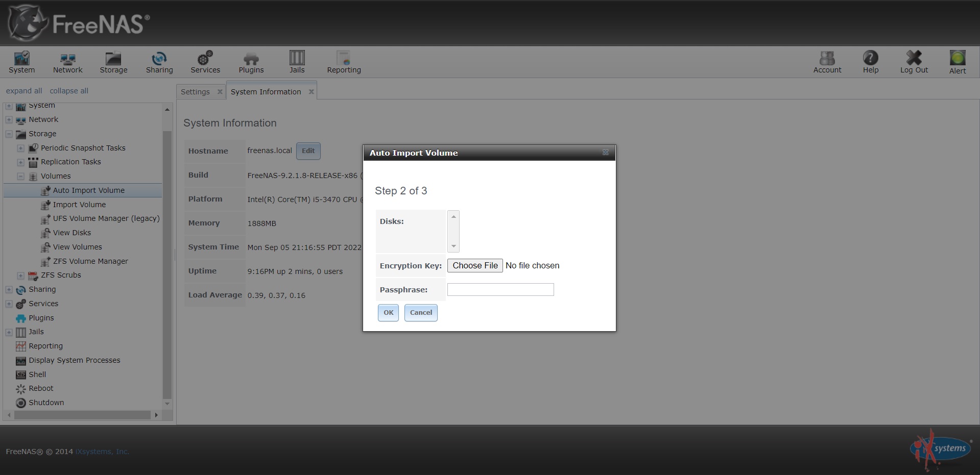
Task: Open the Reporting toolbar icon
Action: (x=344, y=62)
